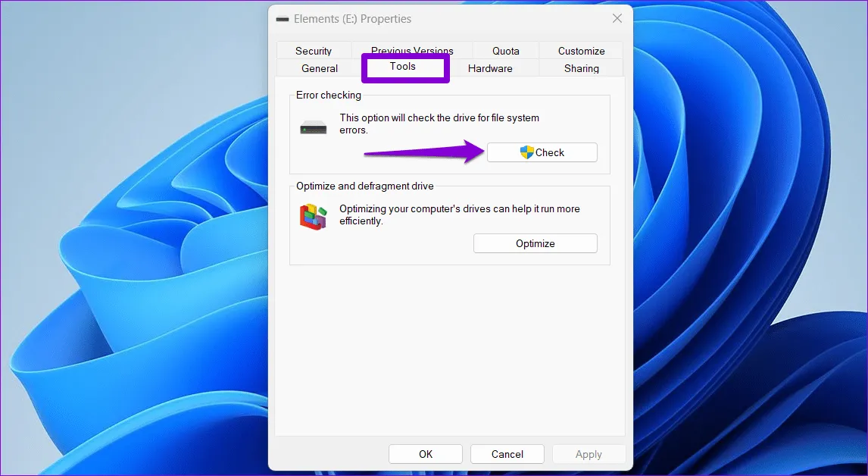The width and height of the screenshot is (868, 476).
Task: Confirm with the OK button
Action: pyautogui.click(x=426, y=454)
